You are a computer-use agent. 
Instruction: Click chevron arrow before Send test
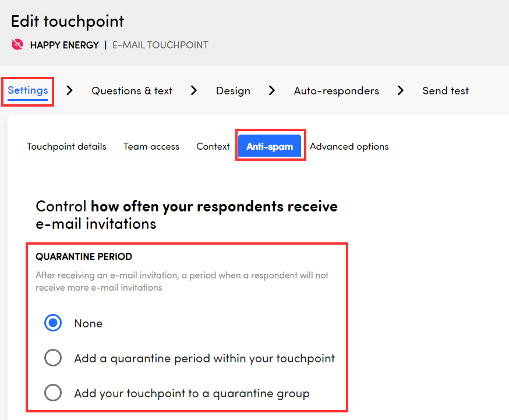click(x=401, y=90)
